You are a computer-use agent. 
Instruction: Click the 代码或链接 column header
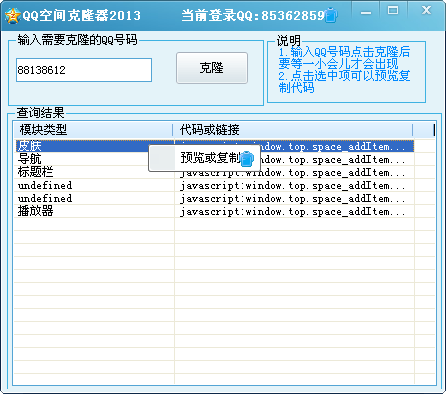[x=293, y=130]
